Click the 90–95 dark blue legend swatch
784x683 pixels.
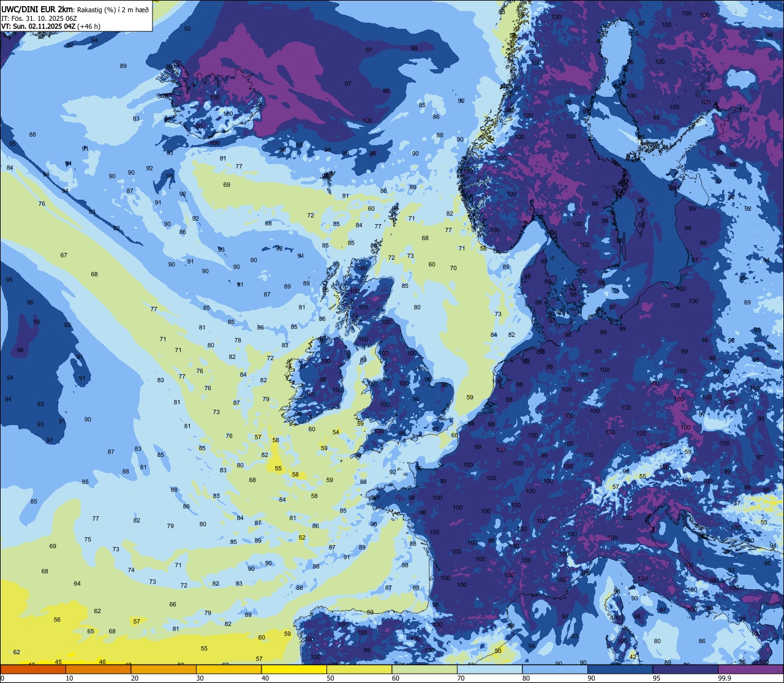pyautogui.click(x=620, y=669)
